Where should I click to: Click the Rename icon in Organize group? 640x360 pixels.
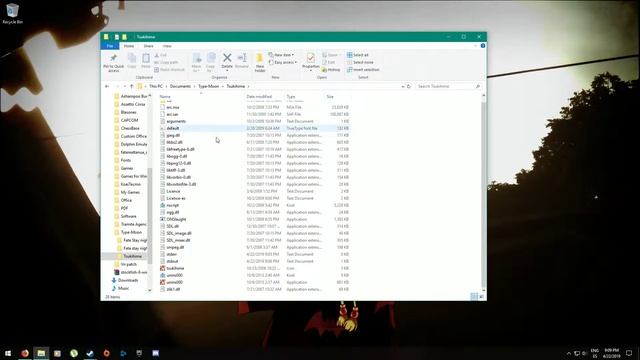pyautogui.click(x=242, y=58)
